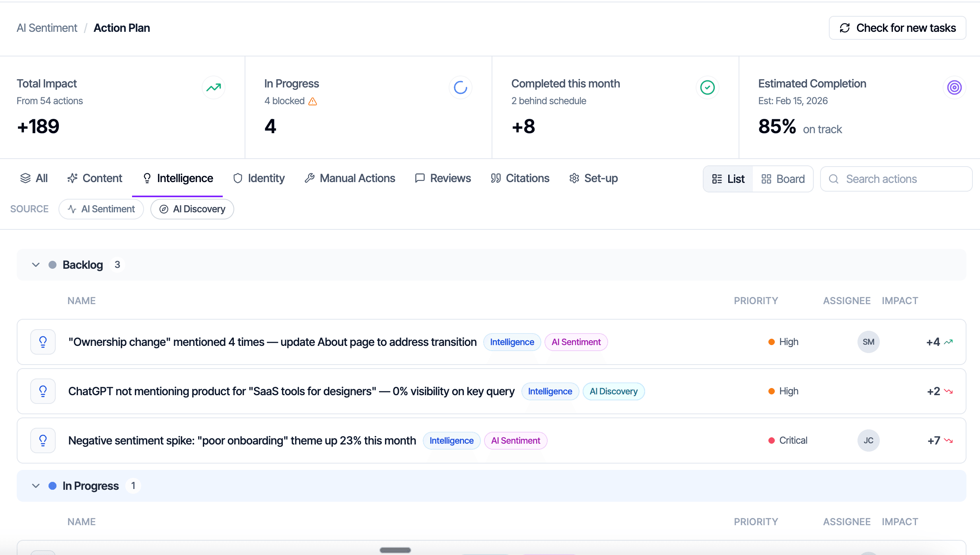Toggle the AI Discovery source filter

pyautogui.click(x=192, y=209)
